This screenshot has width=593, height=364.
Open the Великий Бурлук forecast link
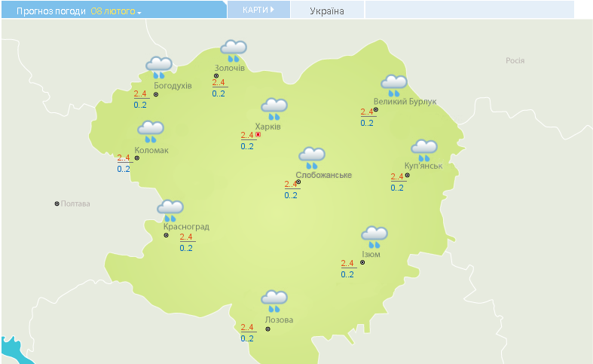[405, 102]
